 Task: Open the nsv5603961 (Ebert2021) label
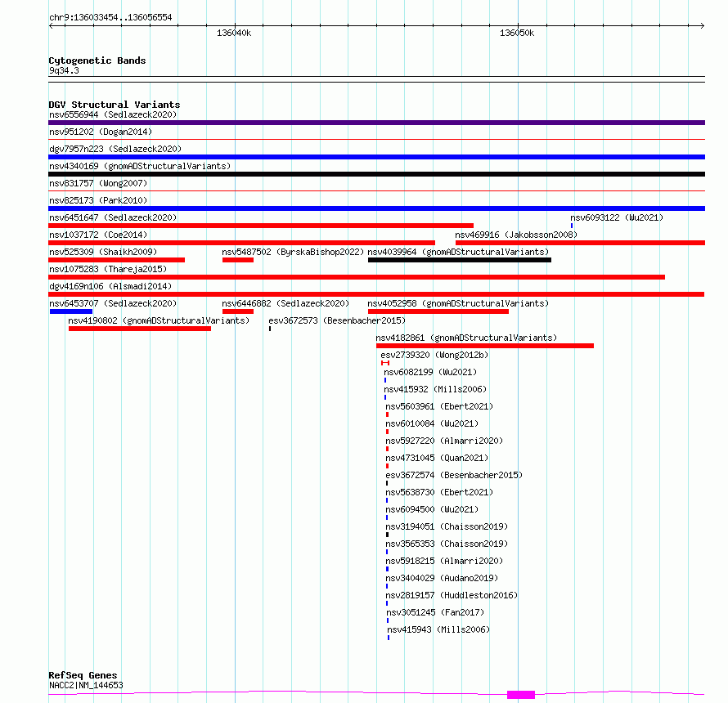tap(439, 406)
